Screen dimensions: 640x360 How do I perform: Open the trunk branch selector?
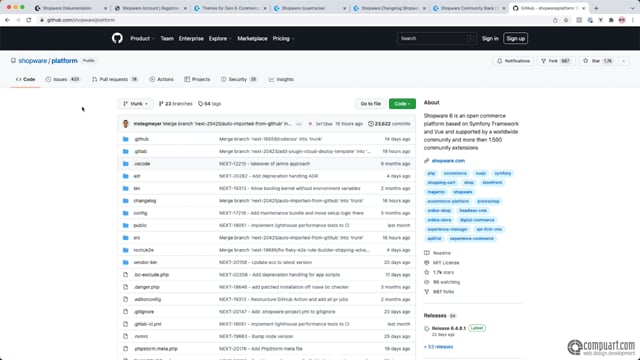(136, 104)
